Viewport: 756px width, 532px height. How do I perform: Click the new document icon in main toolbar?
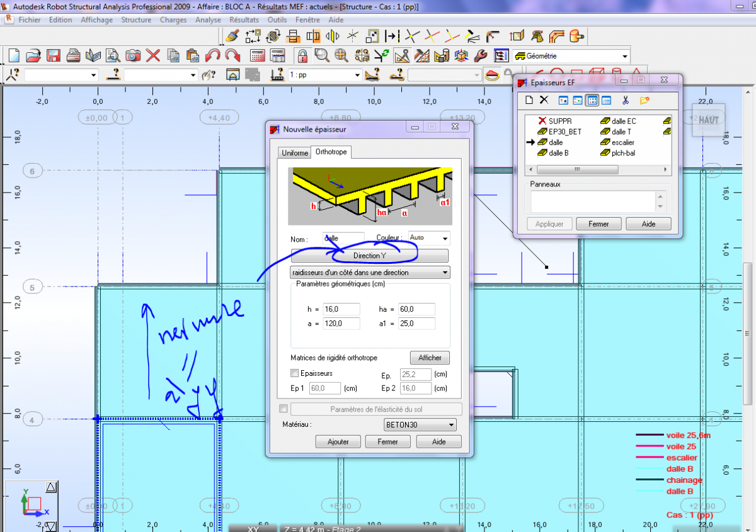[13, 55]
